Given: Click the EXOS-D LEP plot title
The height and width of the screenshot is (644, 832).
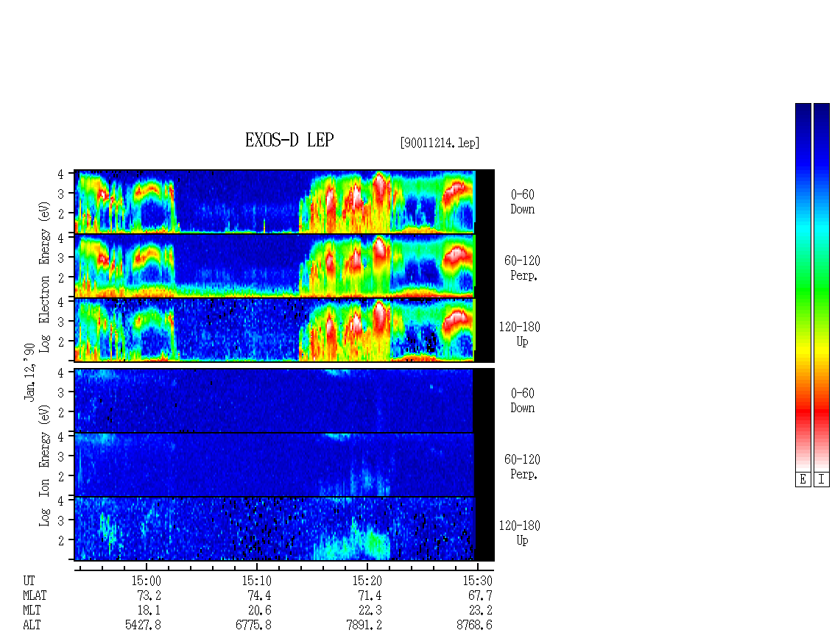Looking at the screenshot, I should click(x=289, y=141).
